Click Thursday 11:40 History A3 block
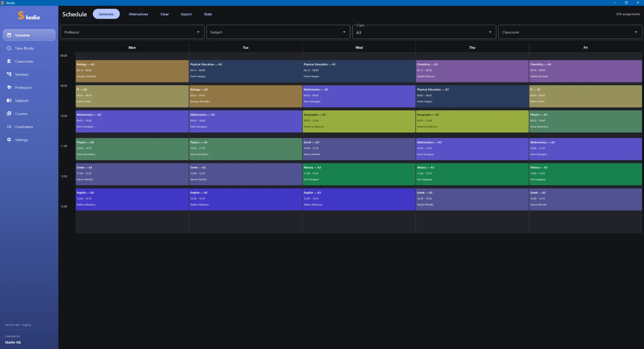The image size is (644, 349). pyautogui.click(x=472, y=174)
